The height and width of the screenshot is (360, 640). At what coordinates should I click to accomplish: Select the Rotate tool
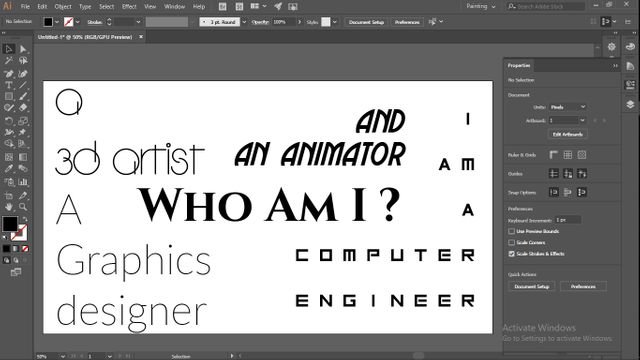click(9, 121)
